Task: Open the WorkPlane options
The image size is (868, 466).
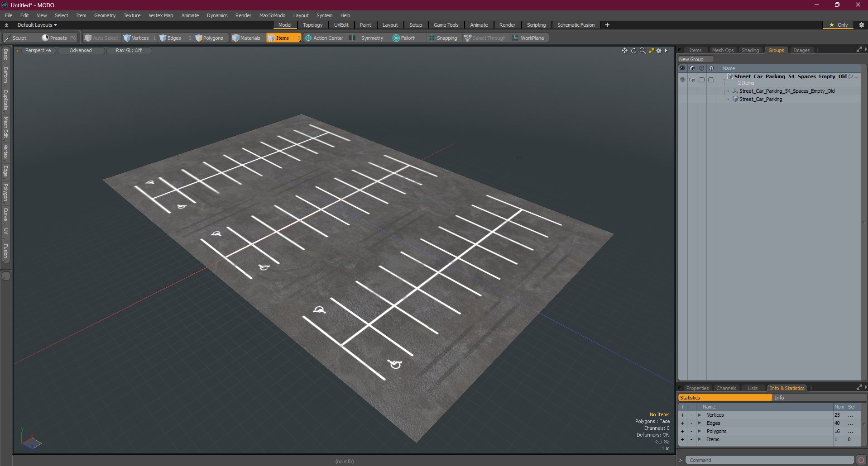Action: [528, 38]
